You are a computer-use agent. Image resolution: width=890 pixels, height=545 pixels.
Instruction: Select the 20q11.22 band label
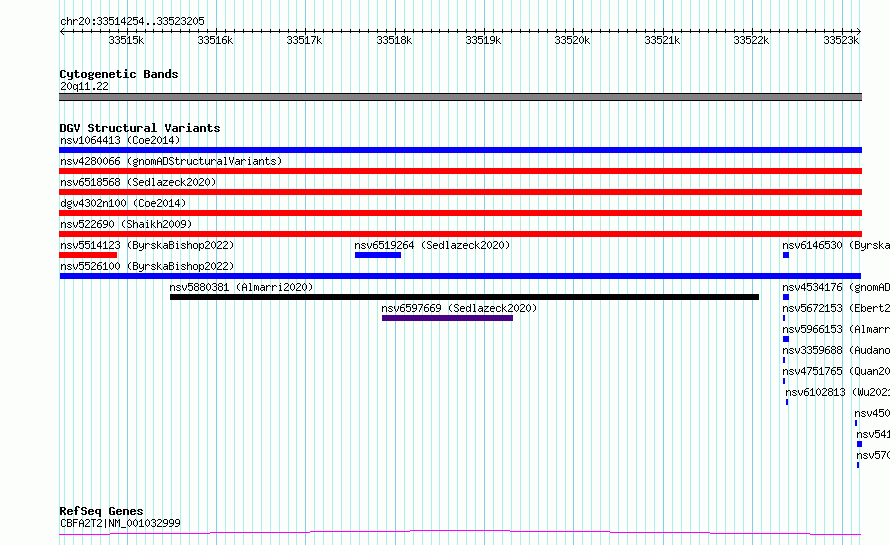[84, 86]
